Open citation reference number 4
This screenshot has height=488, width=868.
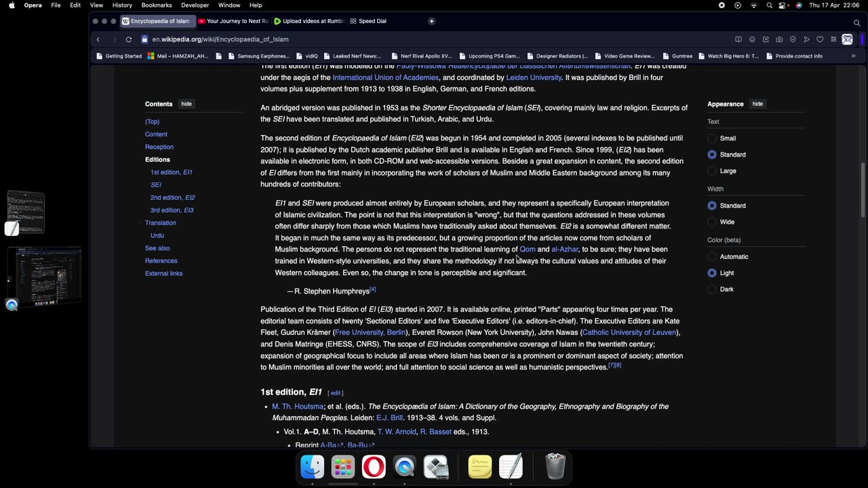coord(372,289)
